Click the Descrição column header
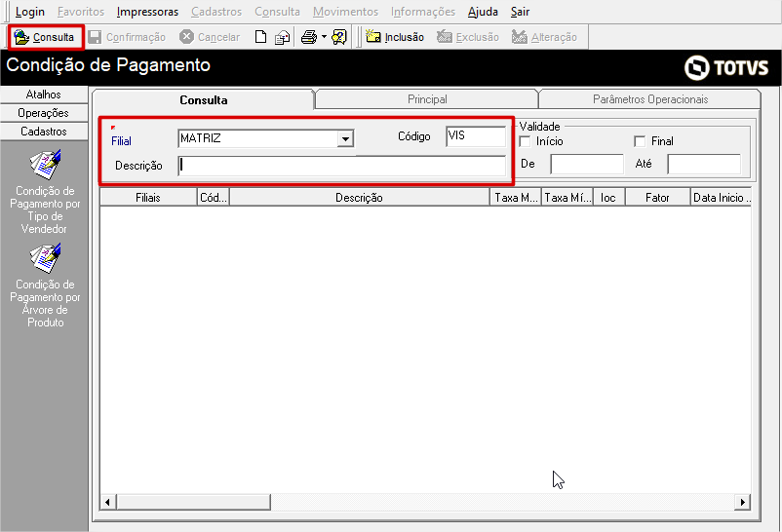Image resolution: width=782 pixels, height=532 pixels. [x=360, y=198]
